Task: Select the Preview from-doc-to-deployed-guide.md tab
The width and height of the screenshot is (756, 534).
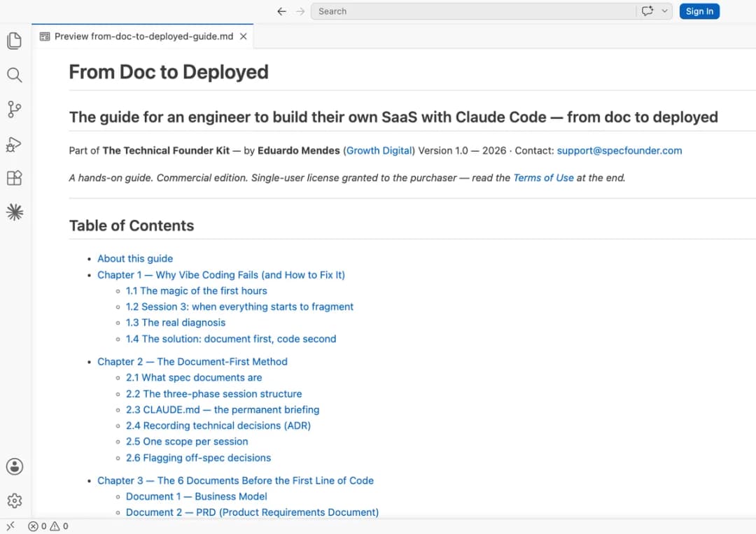Action: point(143,36)
